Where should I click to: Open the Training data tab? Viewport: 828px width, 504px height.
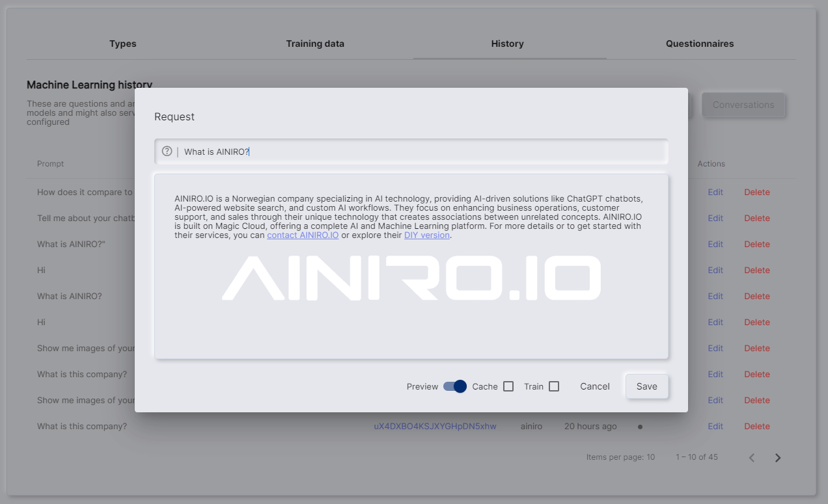pos(315,44)
